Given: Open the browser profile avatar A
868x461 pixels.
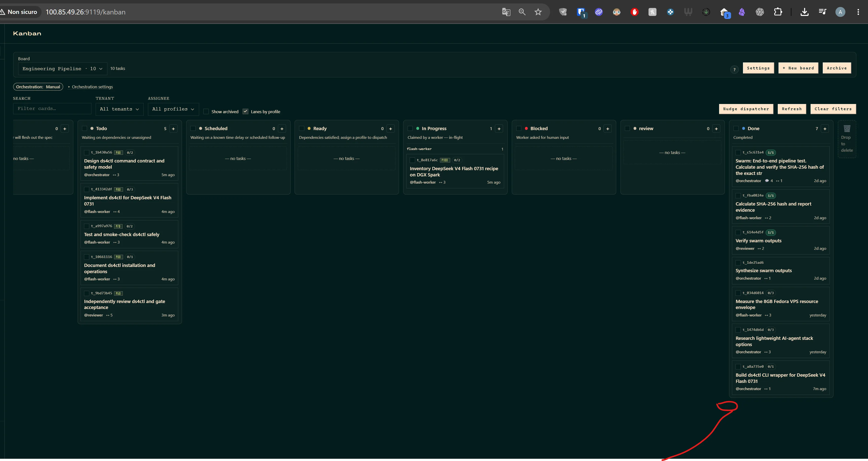Looking at the screenshot, I should 840,12.
